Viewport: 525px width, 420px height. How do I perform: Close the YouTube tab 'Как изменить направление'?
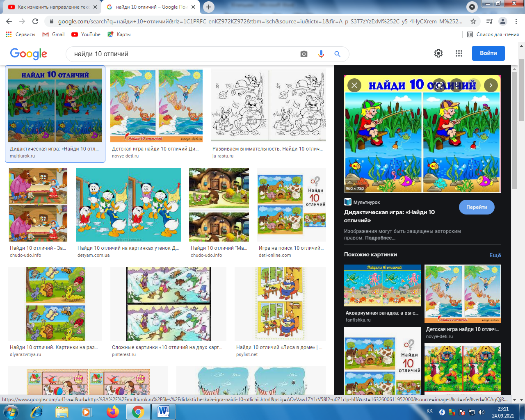point(95,7)
